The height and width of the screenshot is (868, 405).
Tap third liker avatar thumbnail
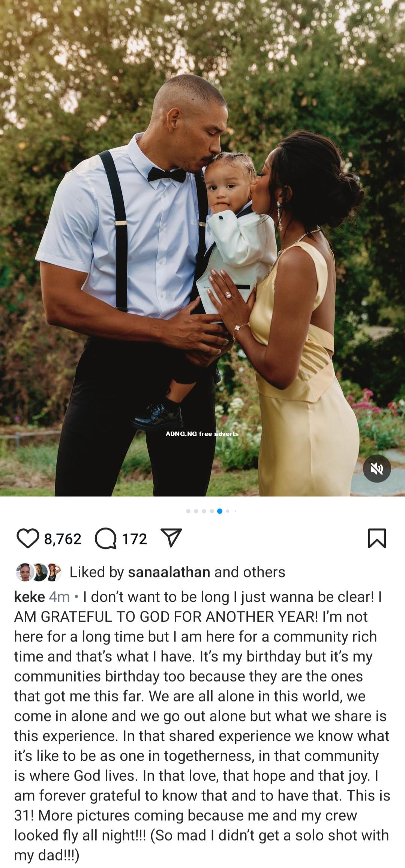point(54,573)
